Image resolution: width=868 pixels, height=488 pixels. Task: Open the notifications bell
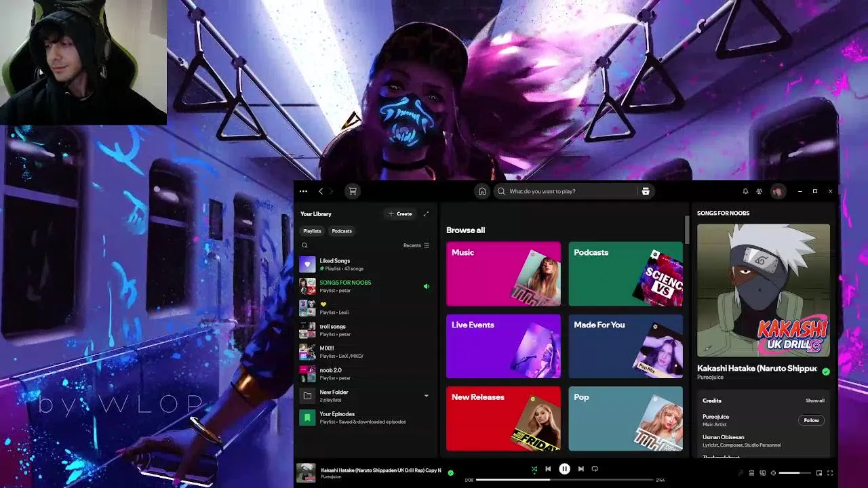(x=745, y=191)
